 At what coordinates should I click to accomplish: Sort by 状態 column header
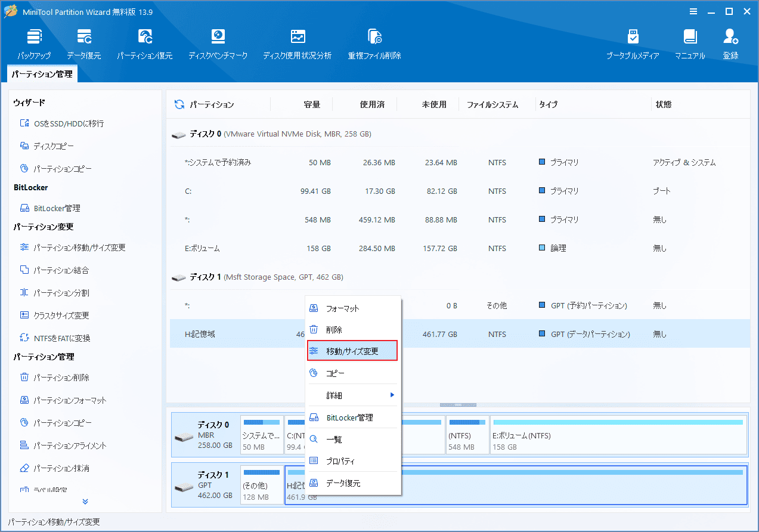click(664, 104)
